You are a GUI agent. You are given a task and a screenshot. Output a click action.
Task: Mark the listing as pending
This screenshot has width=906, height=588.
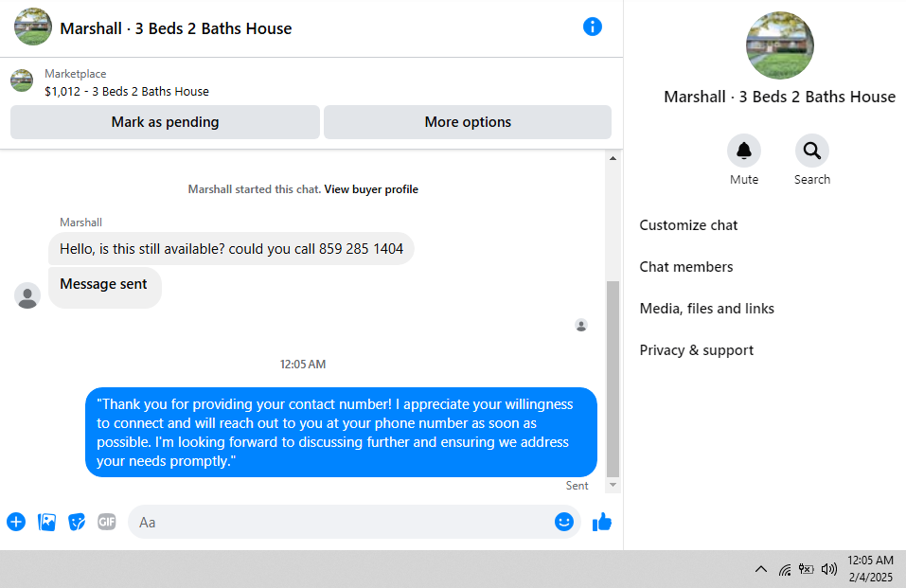point(166,122)
